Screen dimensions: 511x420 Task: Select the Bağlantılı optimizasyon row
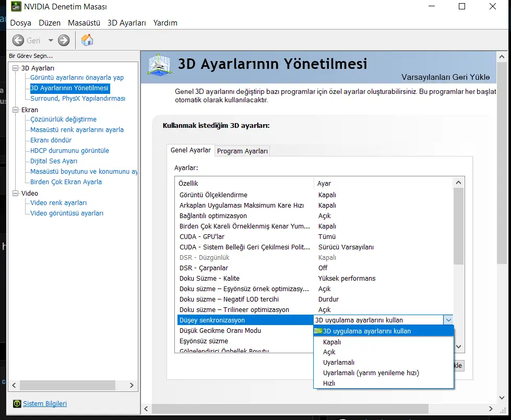pyautogui.click(x=315, y=215)
